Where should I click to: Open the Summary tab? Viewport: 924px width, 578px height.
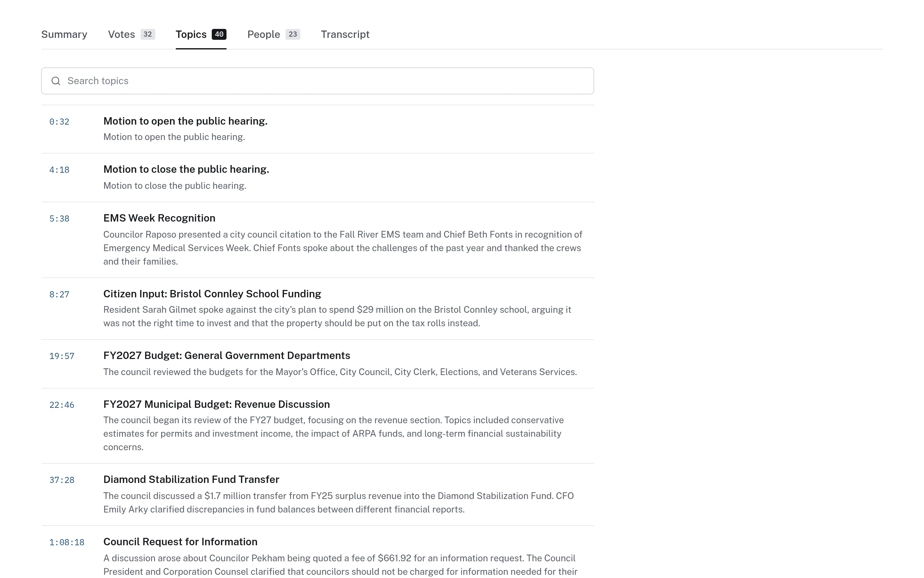[x=64, y=34]
